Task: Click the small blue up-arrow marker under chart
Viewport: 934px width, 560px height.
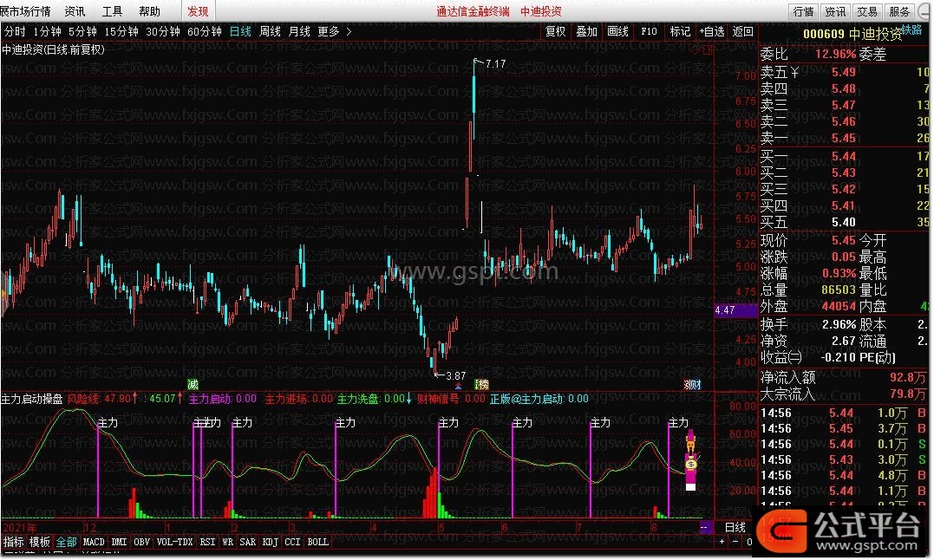Action: (x=458, y=387)
